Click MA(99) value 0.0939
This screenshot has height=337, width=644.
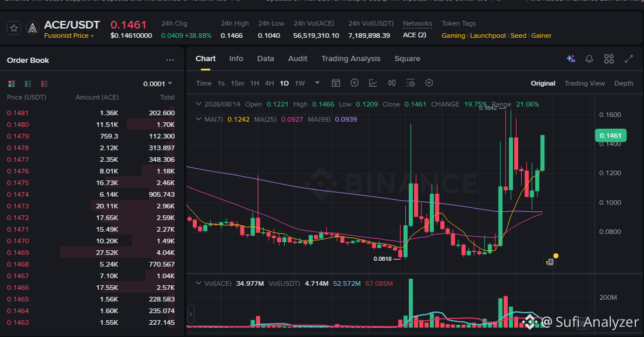click(x=346, y=119)
